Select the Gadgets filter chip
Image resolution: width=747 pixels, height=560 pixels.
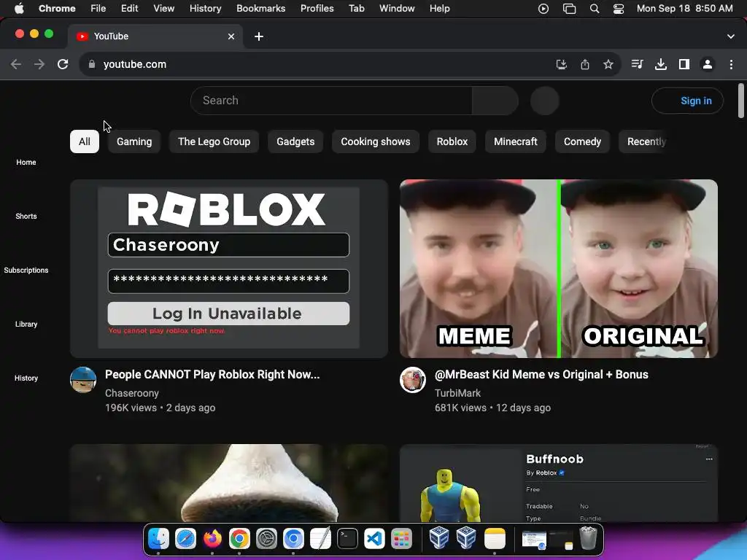click(x=295, y=141)
